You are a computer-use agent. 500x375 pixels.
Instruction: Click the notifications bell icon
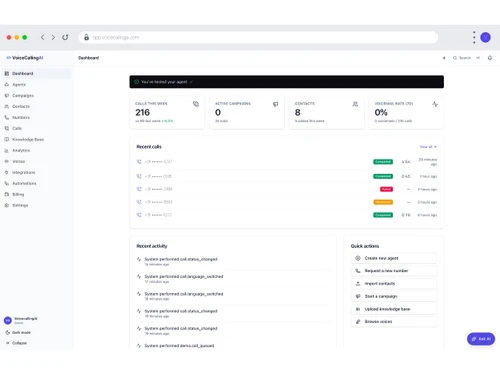[490, 58]
